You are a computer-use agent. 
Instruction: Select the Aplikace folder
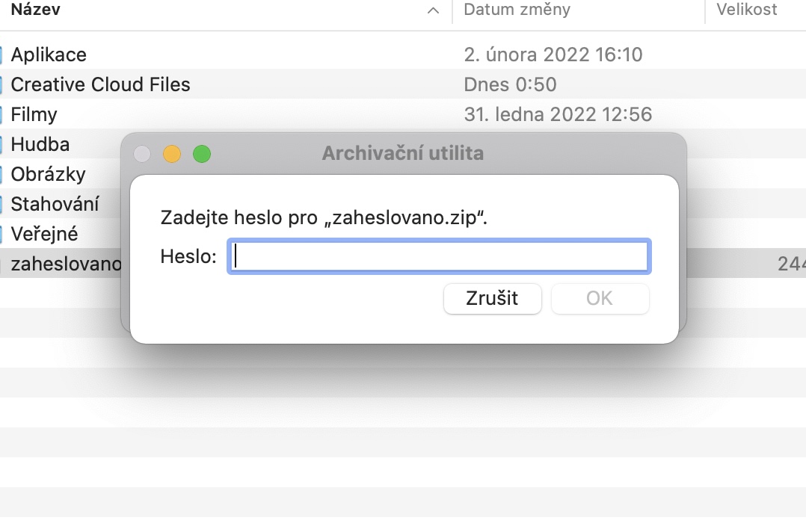49,55
